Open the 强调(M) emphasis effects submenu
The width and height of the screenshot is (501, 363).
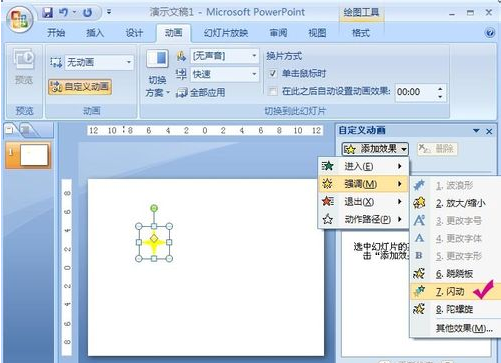pos(363,184)
